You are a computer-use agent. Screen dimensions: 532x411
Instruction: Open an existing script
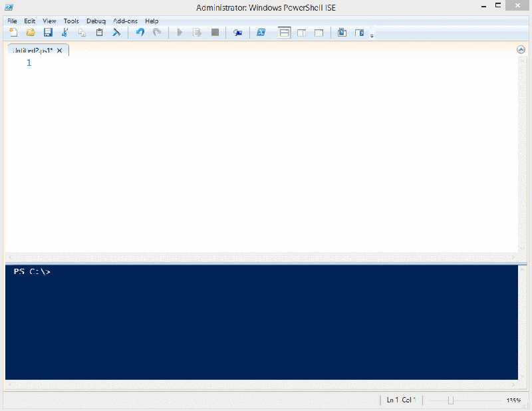coord(31,32)
